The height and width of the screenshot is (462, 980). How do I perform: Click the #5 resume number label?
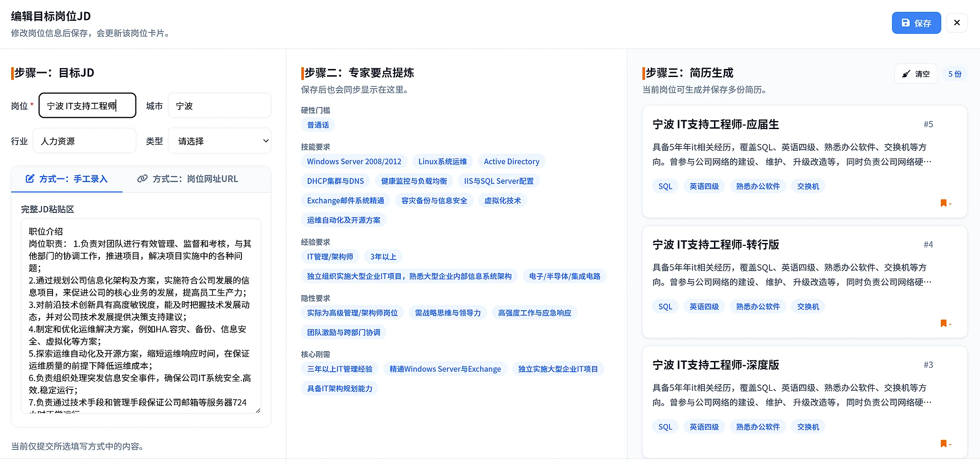pyautogui.click(x=928, y=124)
